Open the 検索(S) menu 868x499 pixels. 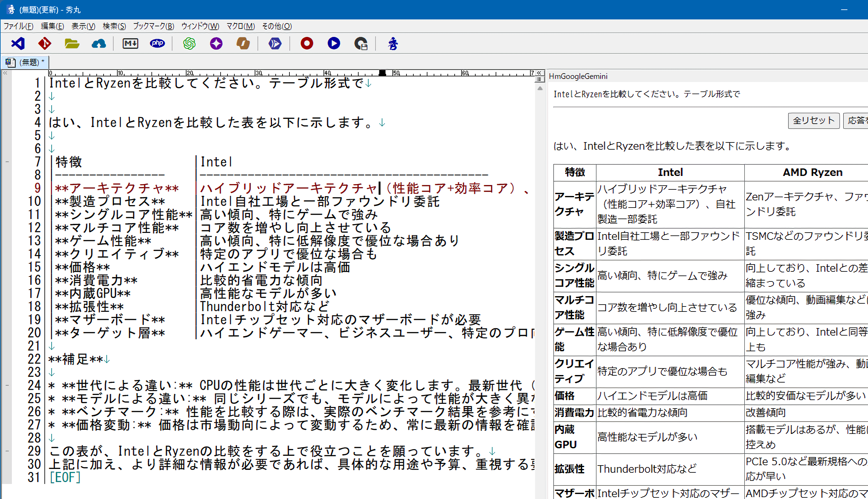tap(114, 26)
